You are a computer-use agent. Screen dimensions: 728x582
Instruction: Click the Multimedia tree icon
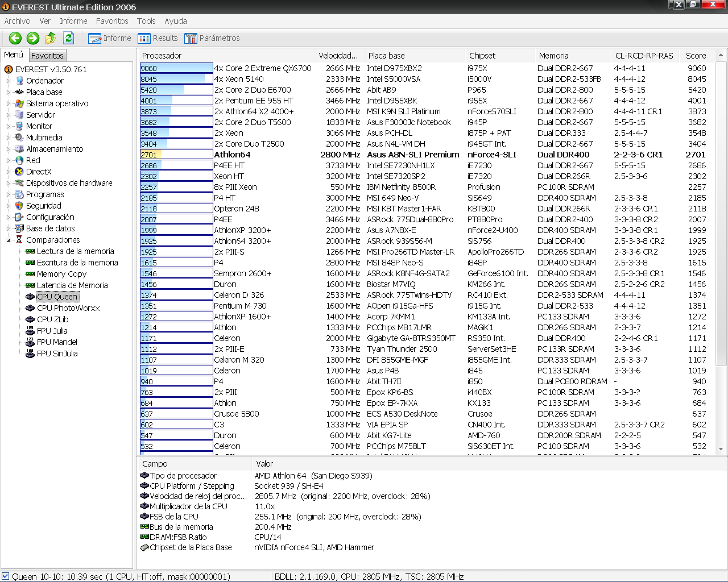pos(19,138)
